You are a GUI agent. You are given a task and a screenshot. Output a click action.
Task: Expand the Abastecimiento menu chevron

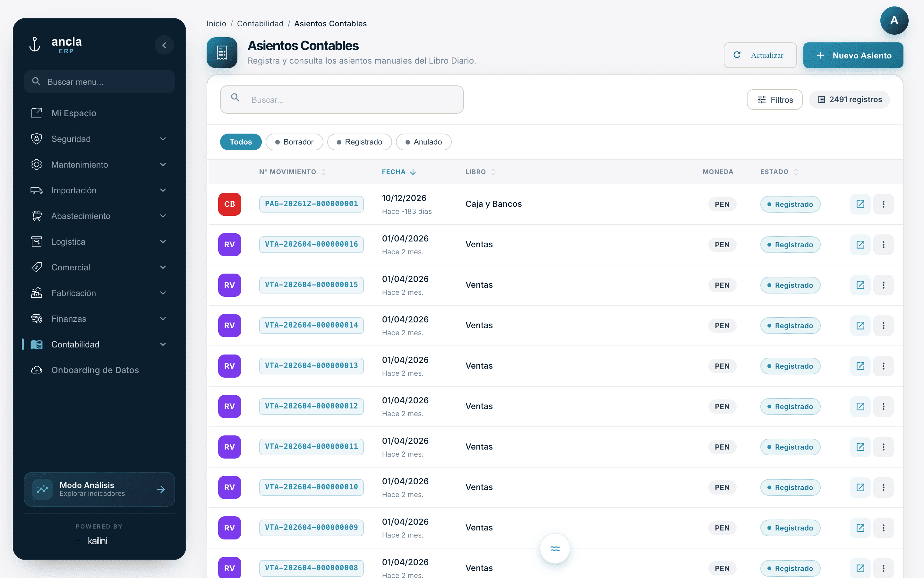[x=163, y=215]
